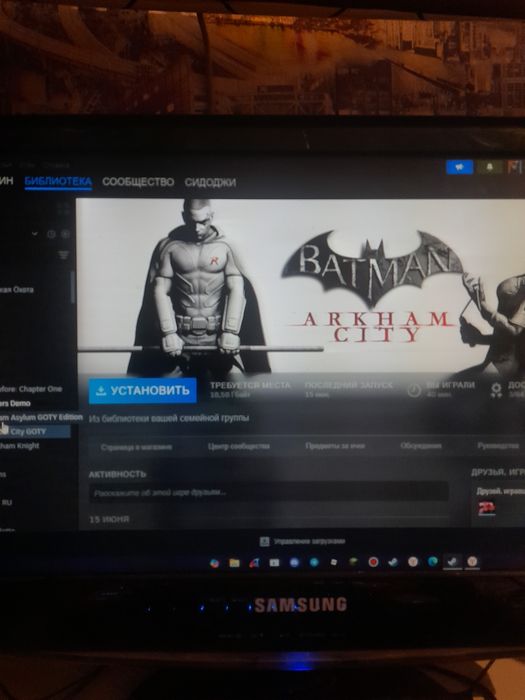Screen dimensions: 525x700
Task: Click the recent activity clock icon in library filter
Action: [x=51, y=234]
